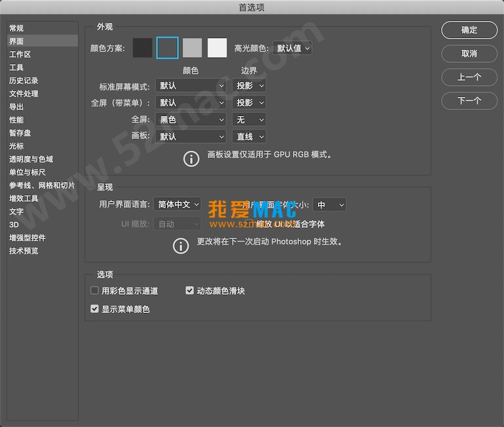Open the 光标 preferences category

click(43, 146)
